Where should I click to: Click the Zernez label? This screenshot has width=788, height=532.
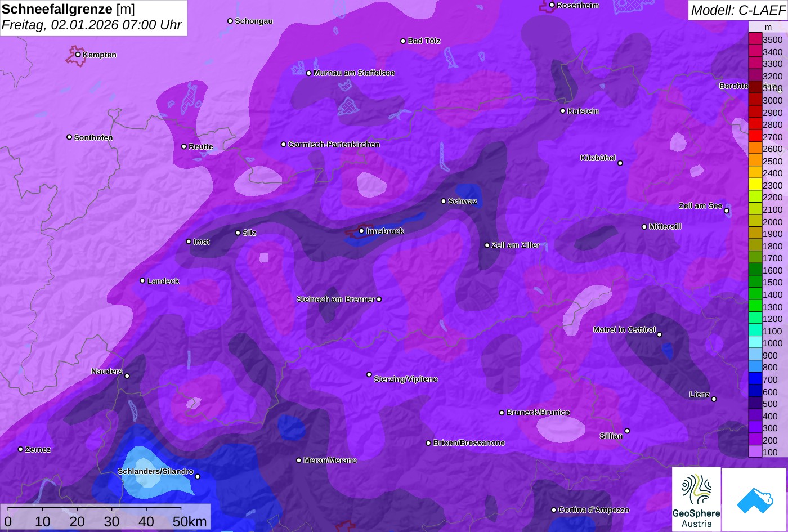point(38,449)
